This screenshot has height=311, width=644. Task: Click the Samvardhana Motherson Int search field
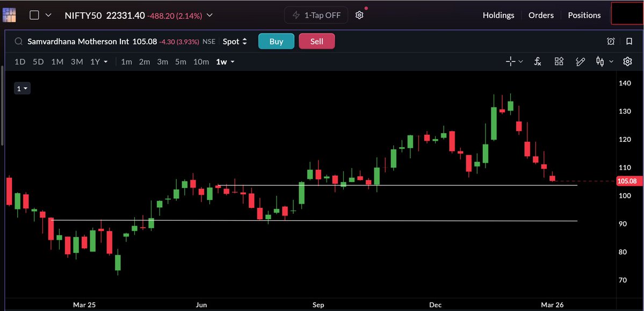click(x=78, y=41)
